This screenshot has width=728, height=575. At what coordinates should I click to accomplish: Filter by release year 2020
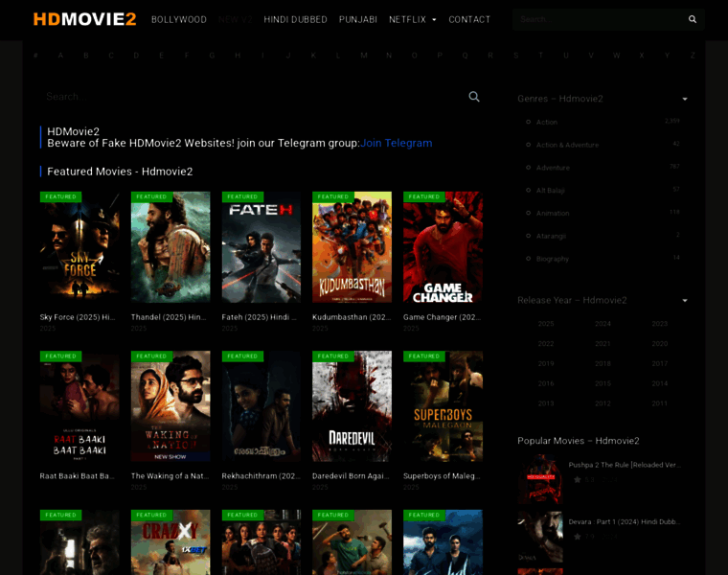[659, 344]
